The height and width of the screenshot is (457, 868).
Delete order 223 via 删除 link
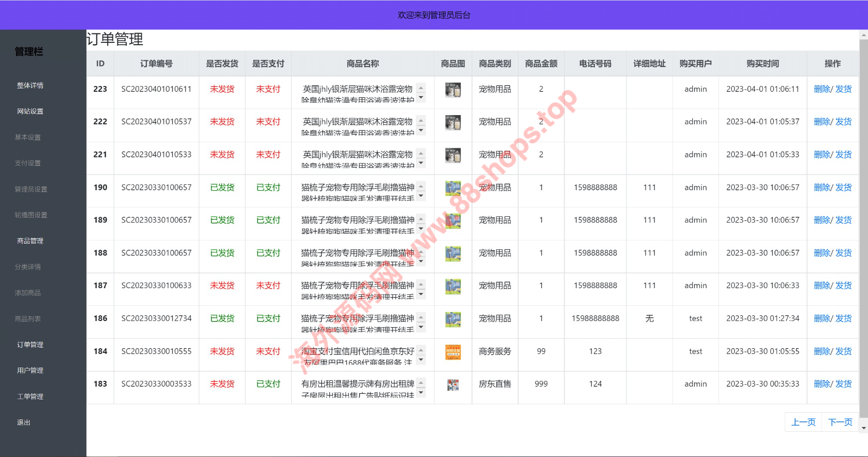822,89
